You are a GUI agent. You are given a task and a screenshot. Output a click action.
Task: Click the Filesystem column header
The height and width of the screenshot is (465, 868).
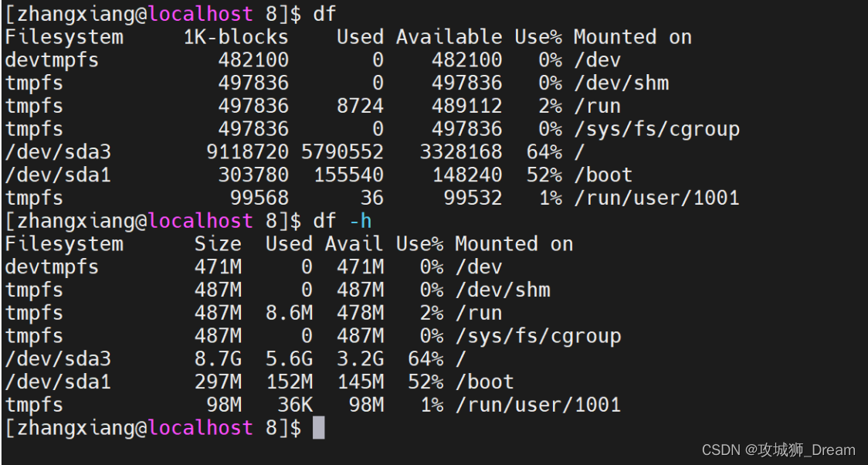[64, 36]
